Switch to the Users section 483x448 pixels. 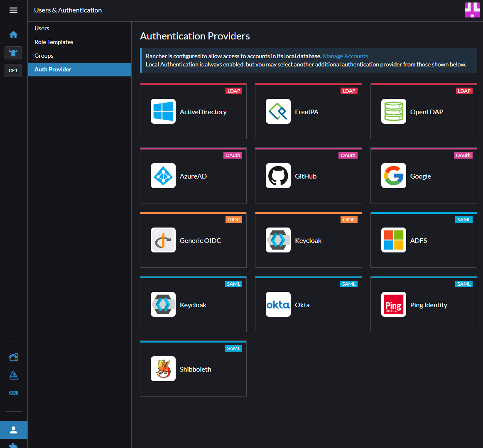coord(42,28)
